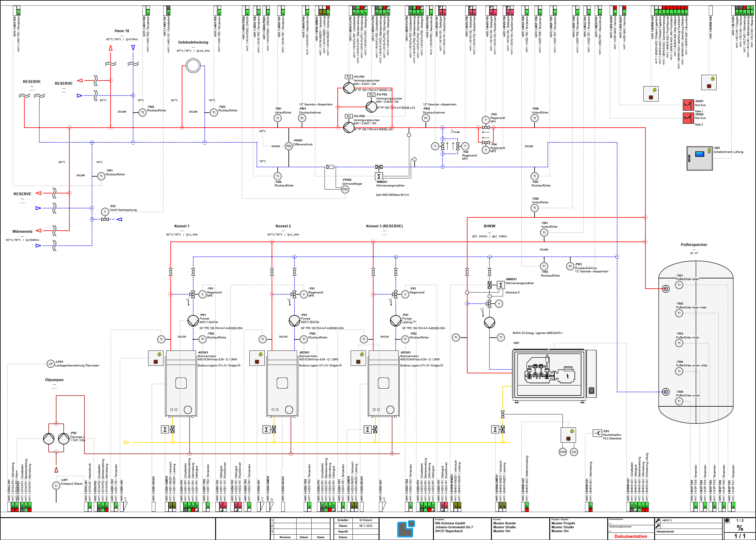This screenshot has height=540, width=756.
Task: Click the NA01 Not-Aus Halle 1 icon
Action: click(688, 105)
